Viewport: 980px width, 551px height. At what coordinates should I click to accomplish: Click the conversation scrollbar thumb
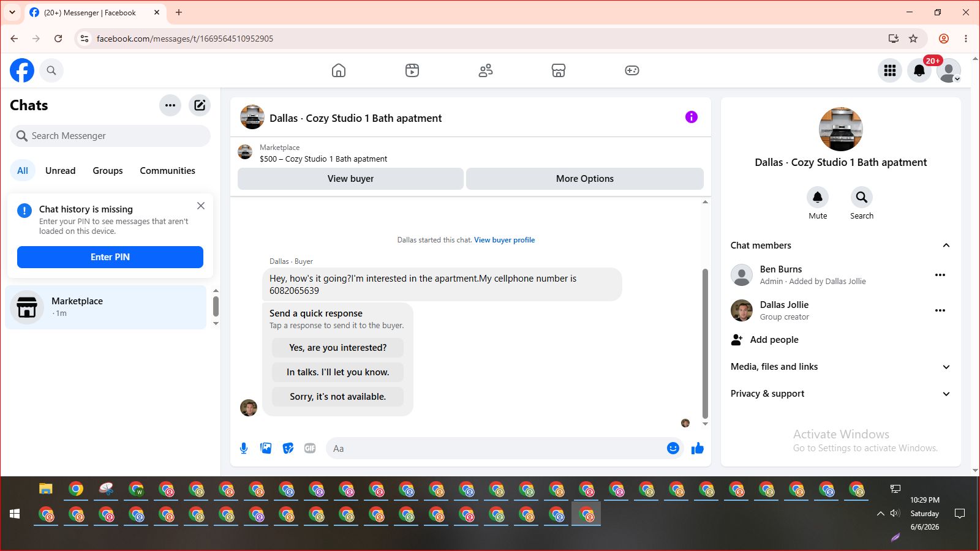tap(705, 343)
